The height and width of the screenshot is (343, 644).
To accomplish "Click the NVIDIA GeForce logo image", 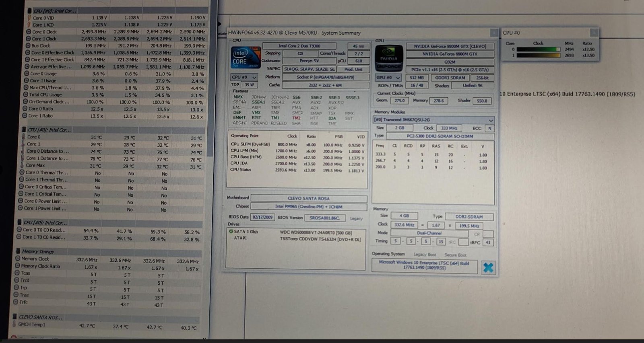I will 388,58.
